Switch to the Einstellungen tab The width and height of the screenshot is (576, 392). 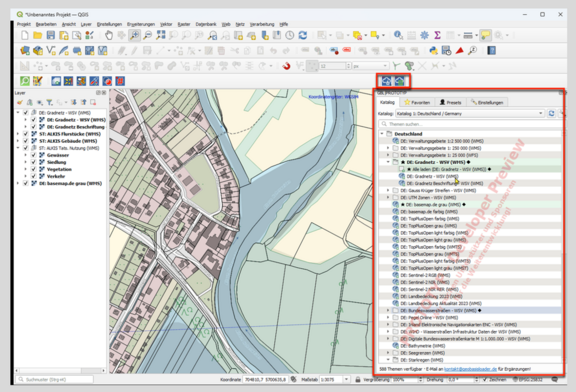(487, 103)
